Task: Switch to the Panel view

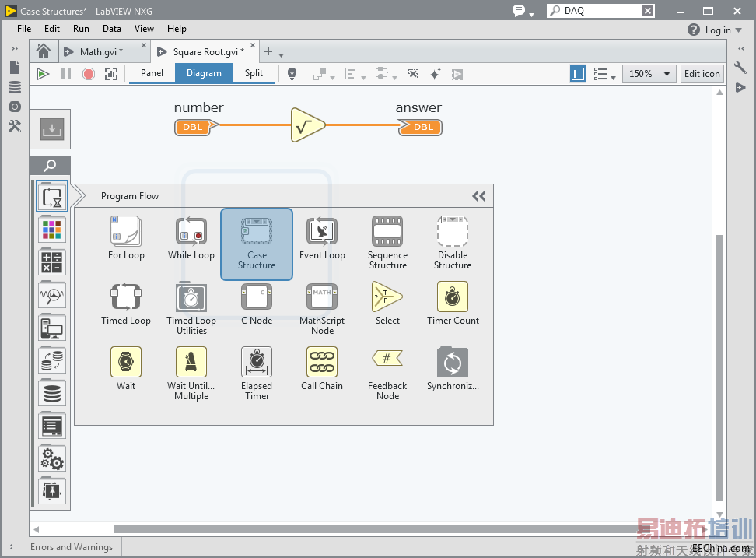Action: 152,73
